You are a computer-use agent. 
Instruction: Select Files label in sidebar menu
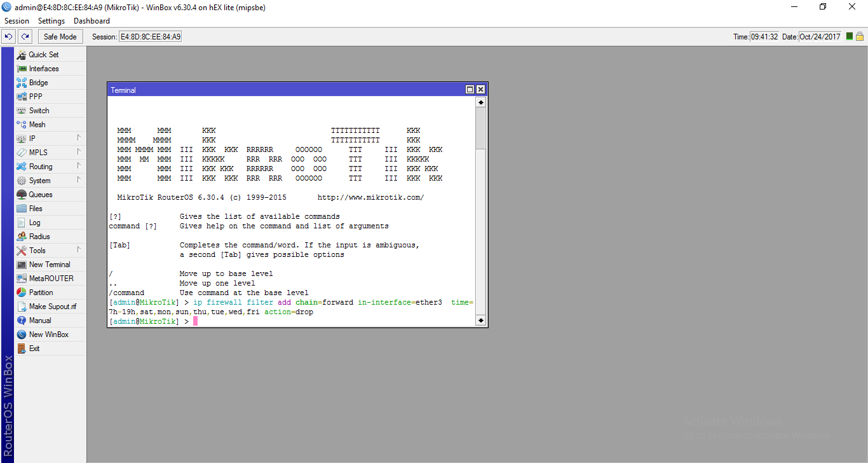coord(36,209)
